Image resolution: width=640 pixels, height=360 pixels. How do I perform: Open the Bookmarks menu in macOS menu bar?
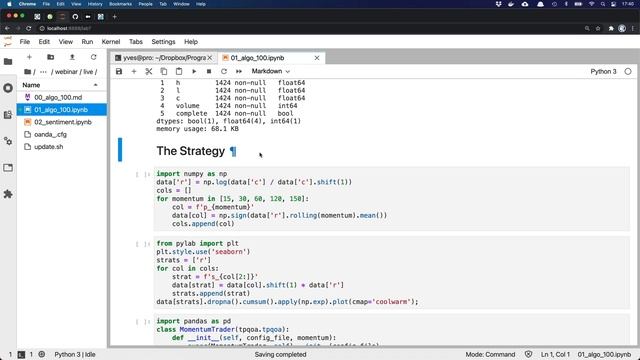(120, 4)
